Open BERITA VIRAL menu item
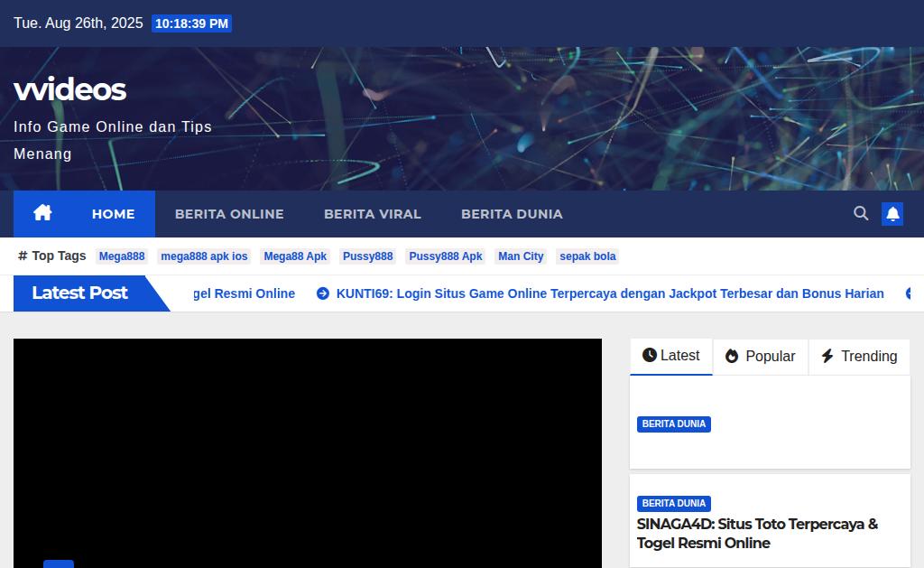The image size is (924, 568). pos(373,214)
